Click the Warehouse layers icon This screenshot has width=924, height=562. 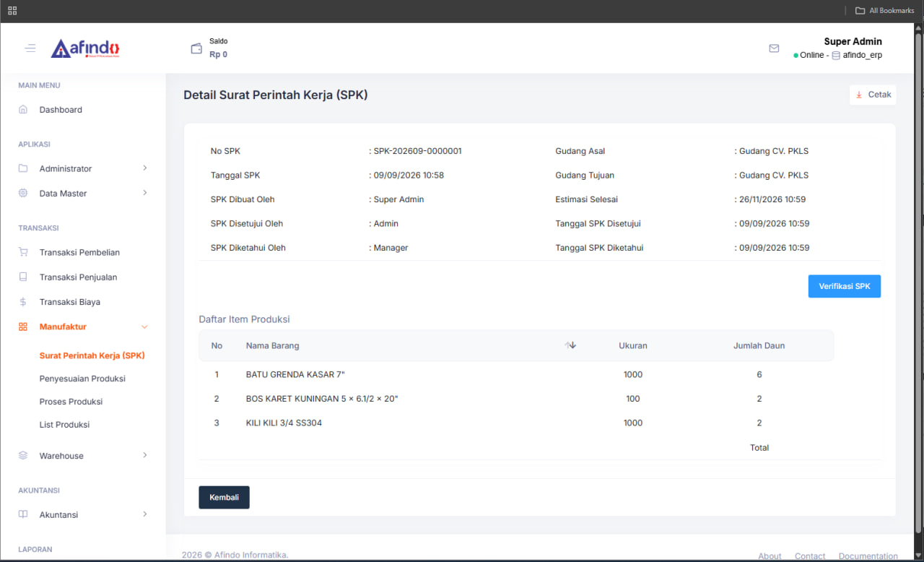tap(23, 455)
